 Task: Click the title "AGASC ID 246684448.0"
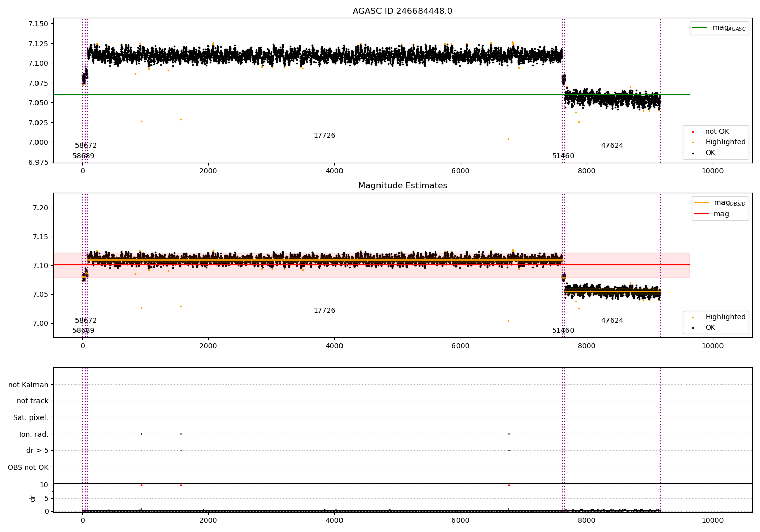coord(402,11)
